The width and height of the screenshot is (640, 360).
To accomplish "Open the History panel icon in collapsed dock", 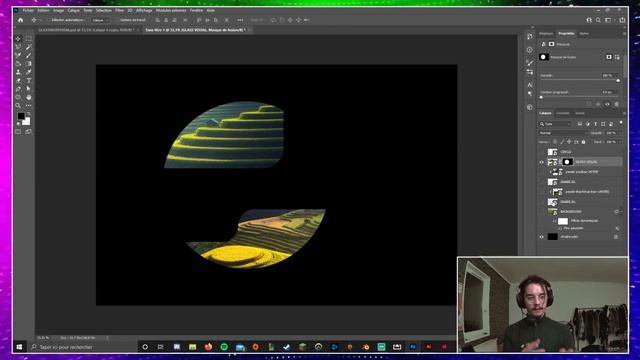I will tap(529, 37).
